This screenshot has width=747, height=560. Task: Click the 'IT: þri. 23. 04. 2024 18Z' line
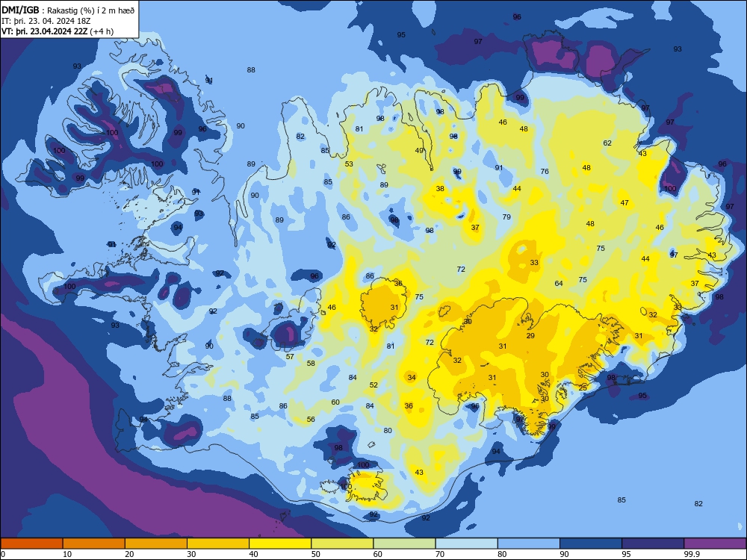tap(46, 21)
